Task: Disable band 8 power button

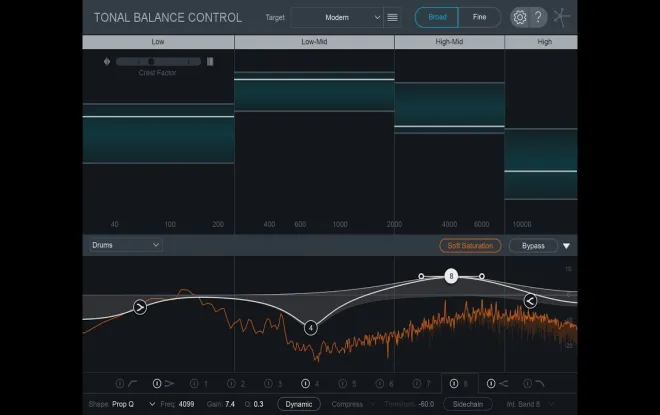Action: click(454, 383)
